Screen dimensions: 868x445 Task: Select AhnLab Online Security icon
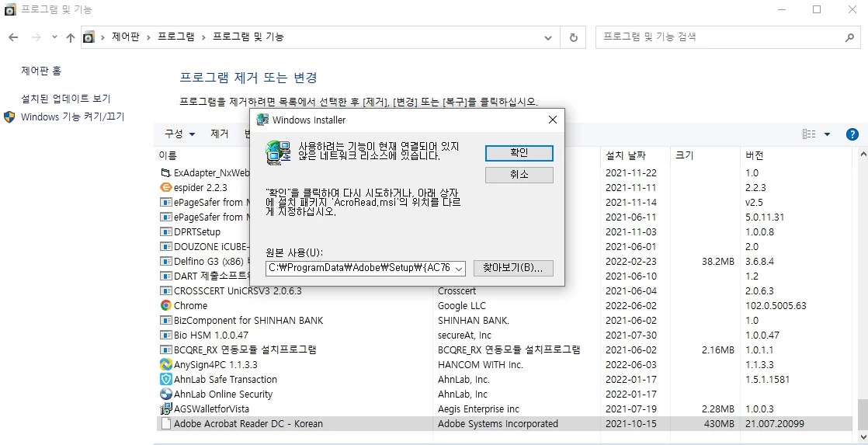coord(165,394)
